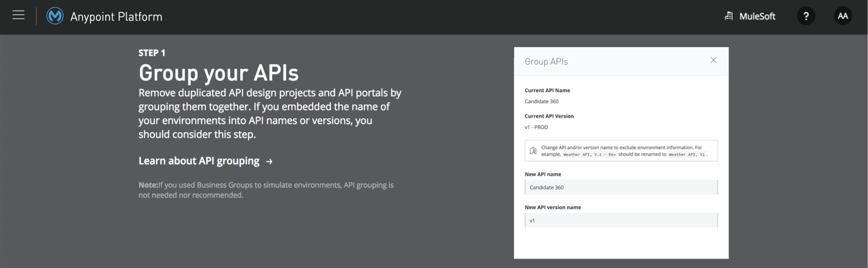Select the current version text v1 - PROD

pos(536,127)
